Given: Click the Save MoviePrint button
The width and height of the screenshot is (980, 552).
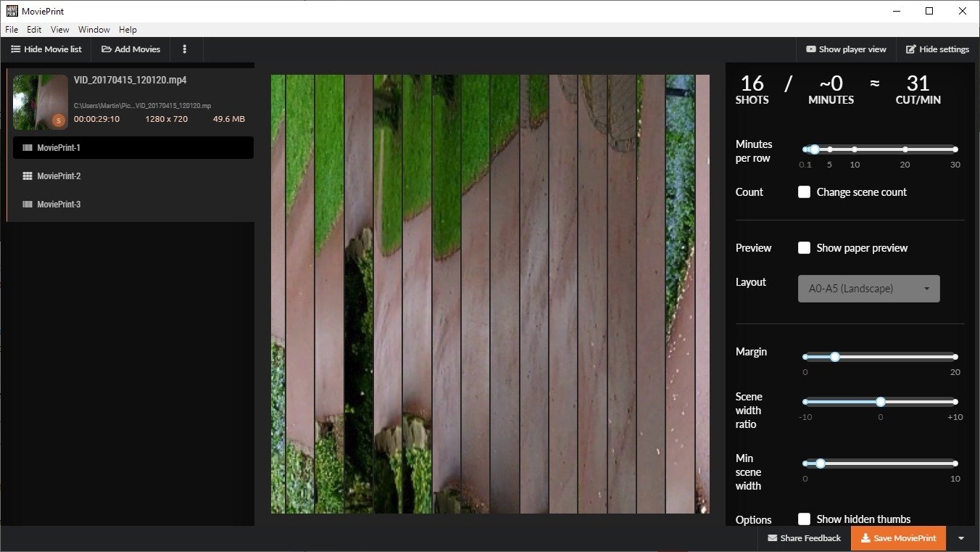Looking at the screenshot, I should pyautogui.click(x=898, y=538).
